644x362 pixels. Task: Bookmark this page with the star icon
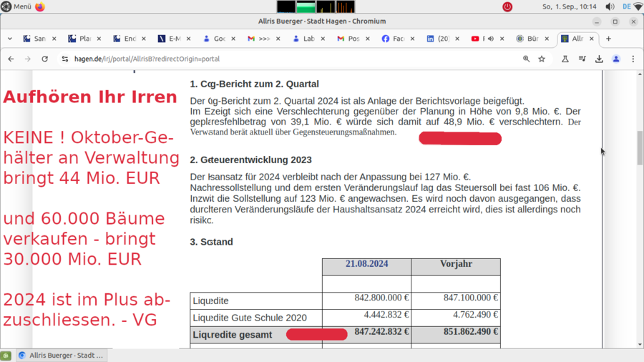click(542, 59)
